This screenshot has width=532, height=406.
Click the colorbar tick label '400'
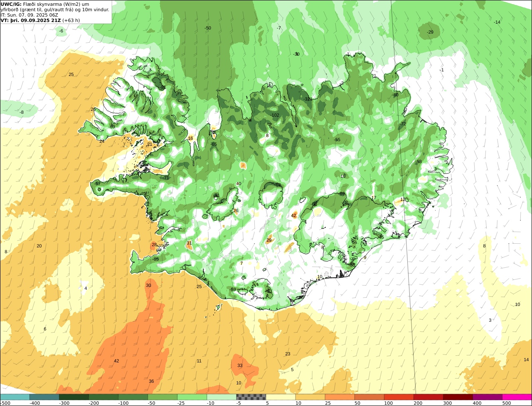click(477, 403)
